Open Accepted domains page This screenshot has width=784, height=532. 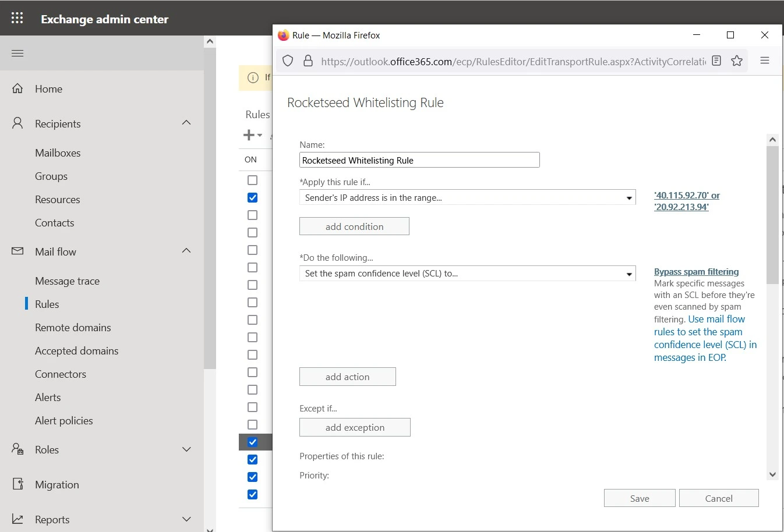pyautogui.click(x=76, y=351)
